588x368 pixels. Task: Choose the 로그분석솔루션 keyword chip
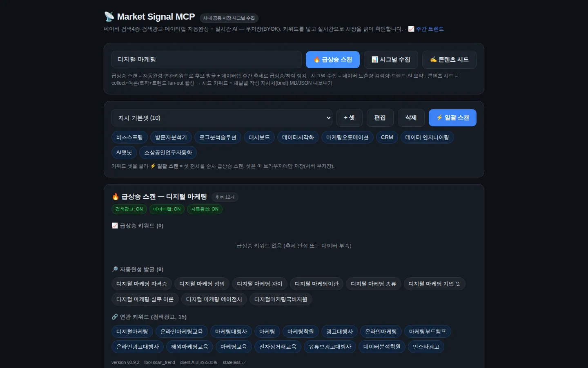[x=218, y=137]
